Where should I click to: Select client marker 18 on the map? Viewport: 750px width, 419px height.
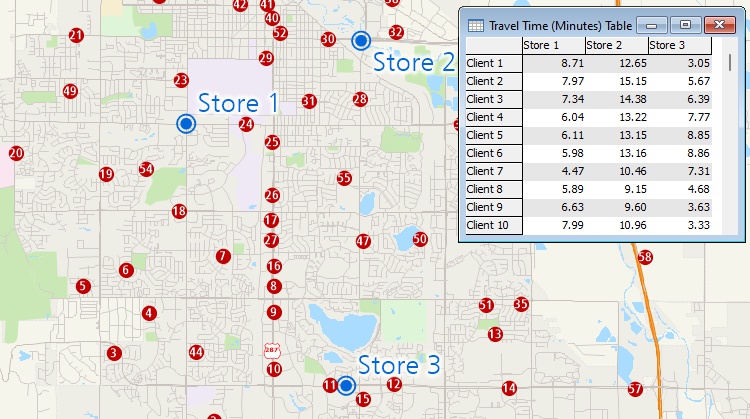(x=179, y=211)
